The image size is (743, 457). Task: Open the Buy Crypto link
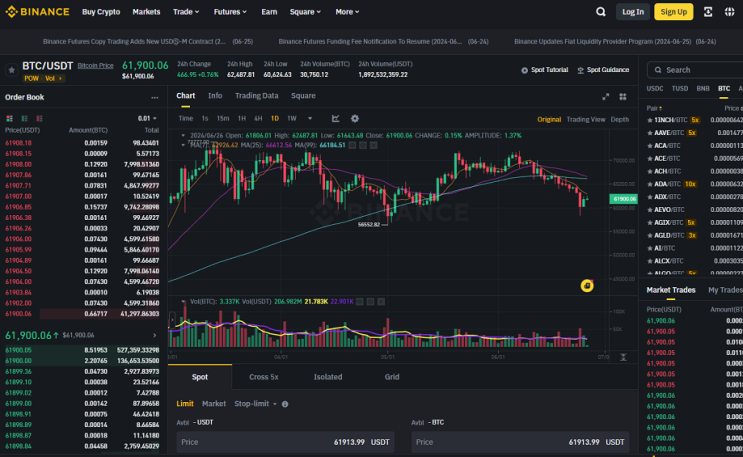pos(101,12)
